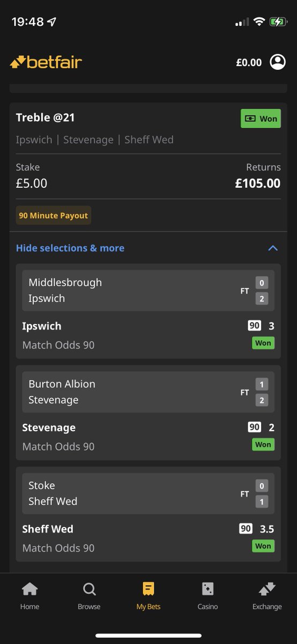Tap the 90 badge beside Stevenage odds
Viewport: 297px width, 644px height.
[254, 427]
